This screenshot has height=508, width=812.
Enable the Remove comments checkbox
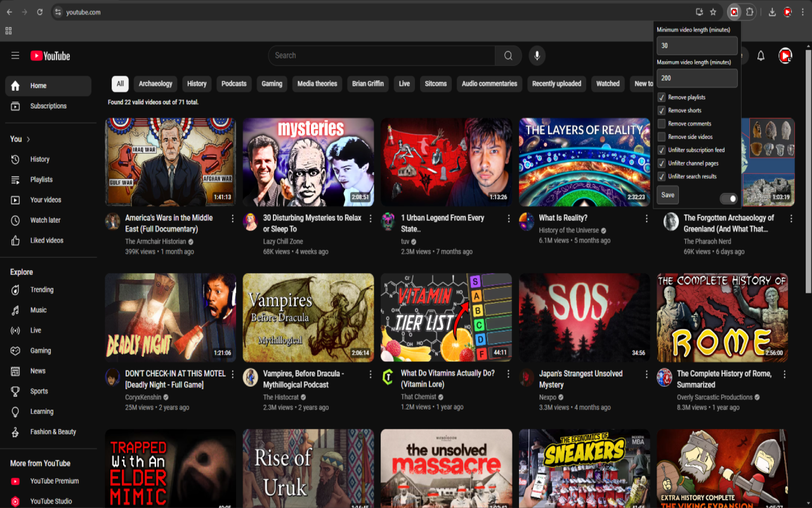(x=663, y=123)
